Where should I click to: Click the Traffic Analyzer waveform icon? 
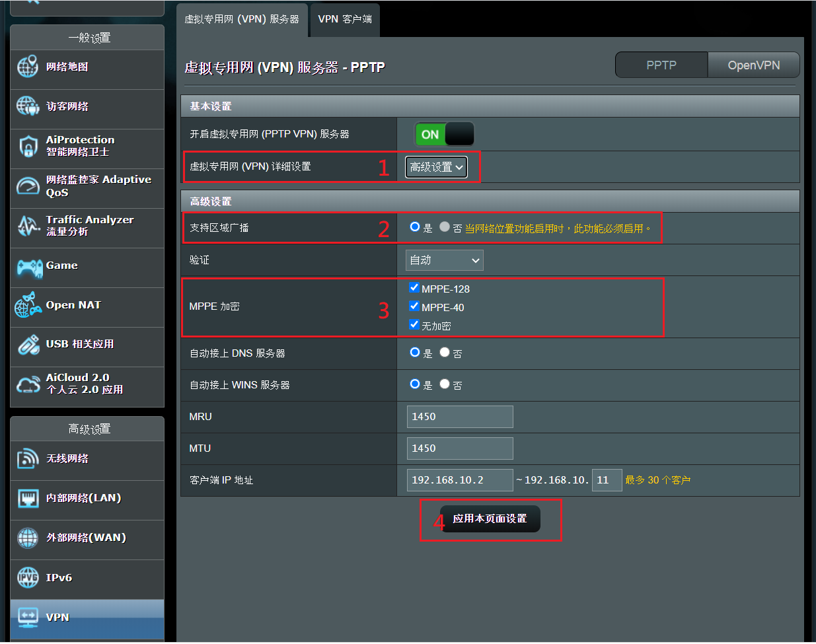point(28,226)
